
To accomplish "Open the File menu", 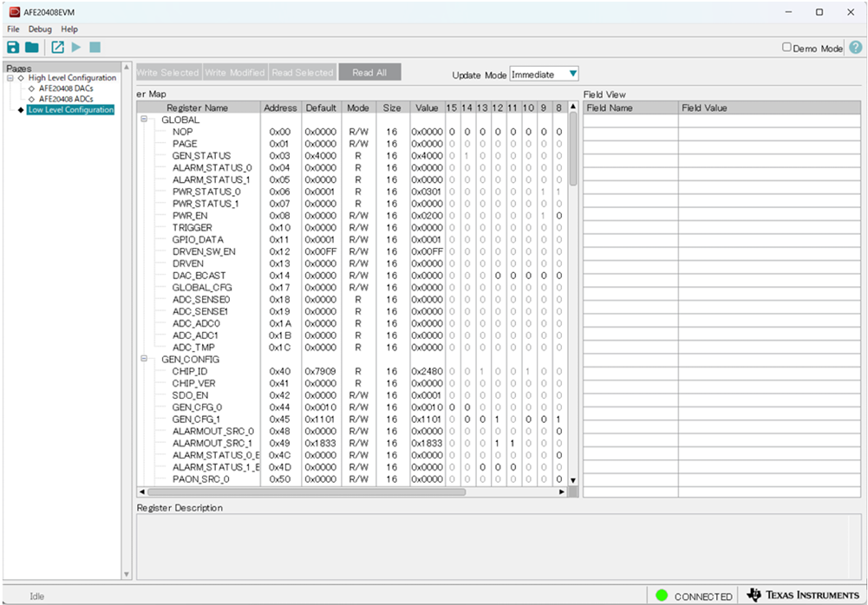I will pos(13,29).
